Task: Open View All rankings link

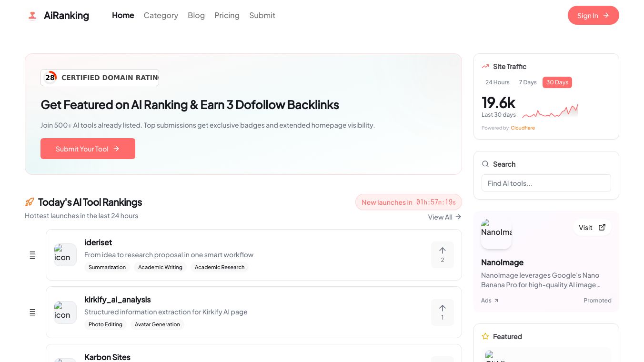Action: click(444, 217)
